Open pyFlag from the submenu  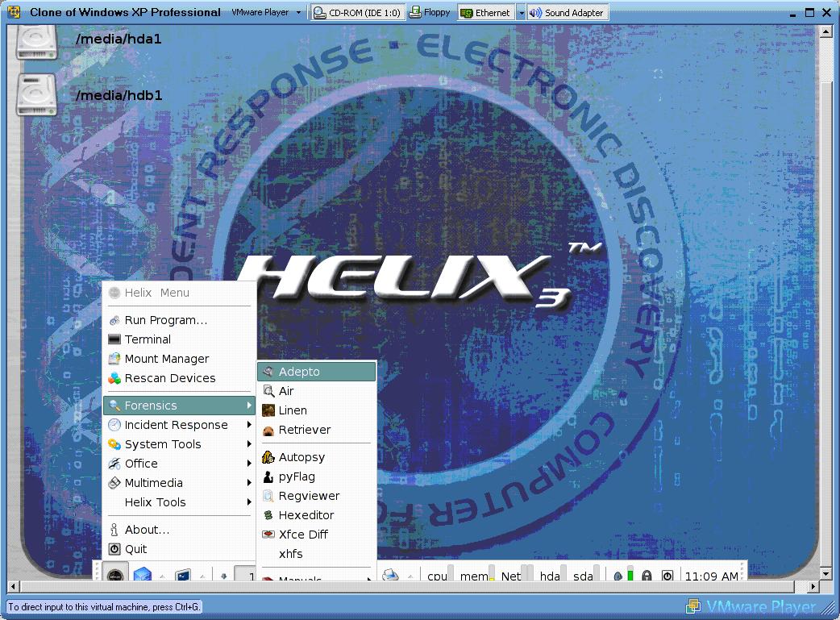317,476
